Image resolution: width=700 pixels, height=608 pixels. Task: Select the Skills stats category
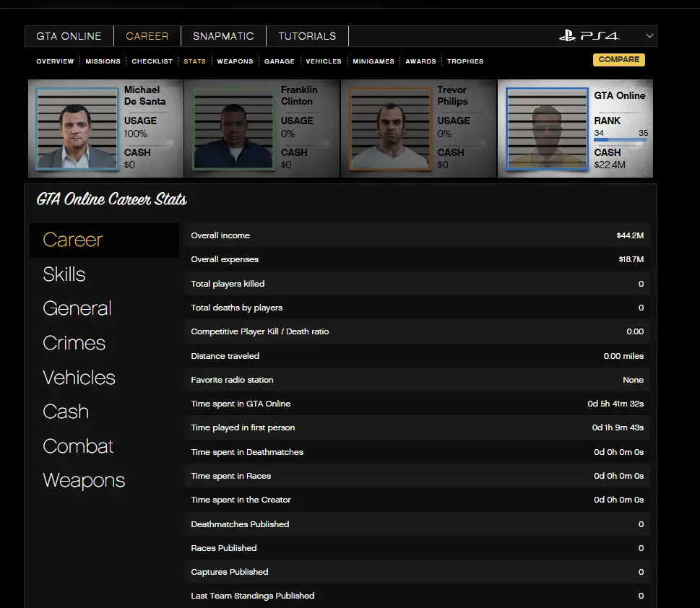coord(64,274)
